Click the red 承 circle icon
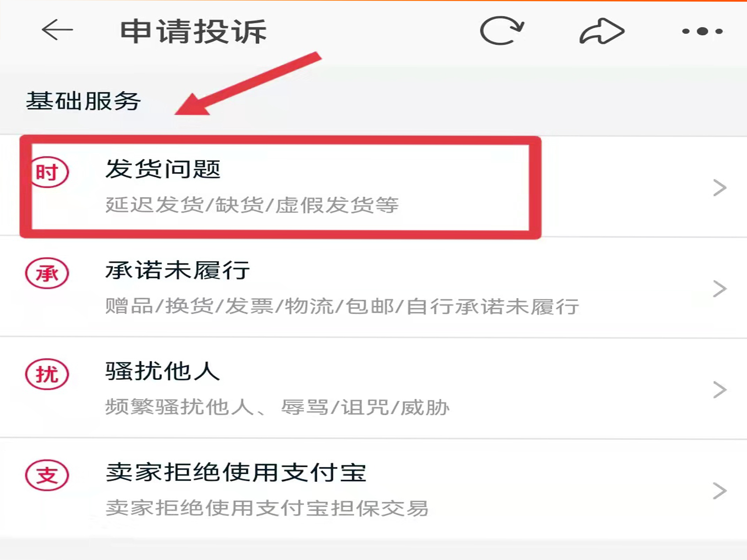This screenshot has height=560, width=747. pyautogui.click(x=47, y=273)
